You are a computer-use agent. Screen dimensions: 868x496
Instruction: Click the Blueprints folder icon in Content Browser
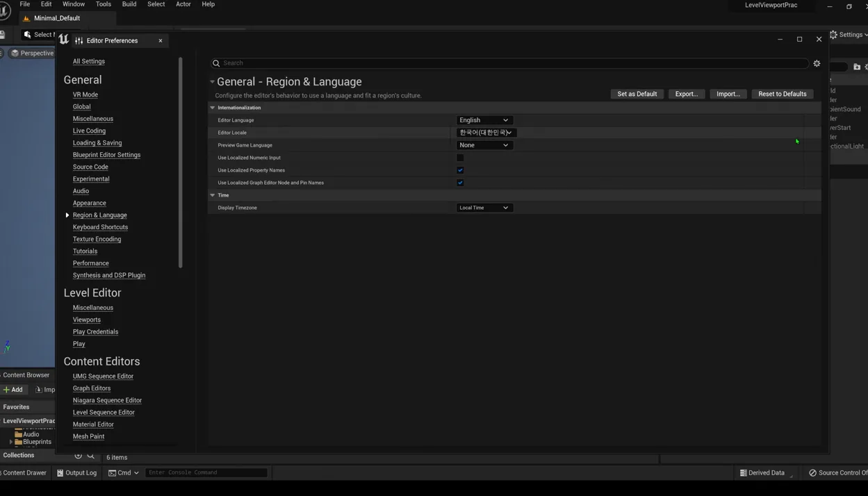(x=19, y=442)
